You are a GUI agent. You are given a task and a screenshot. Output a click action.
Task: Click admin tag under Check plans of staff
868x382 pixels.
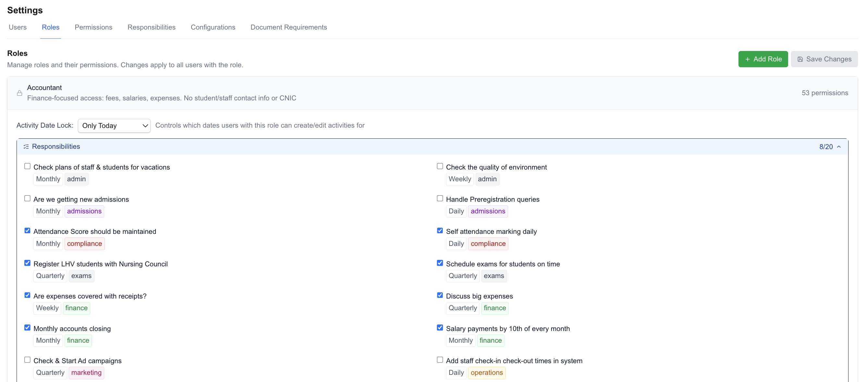(76, 179)
